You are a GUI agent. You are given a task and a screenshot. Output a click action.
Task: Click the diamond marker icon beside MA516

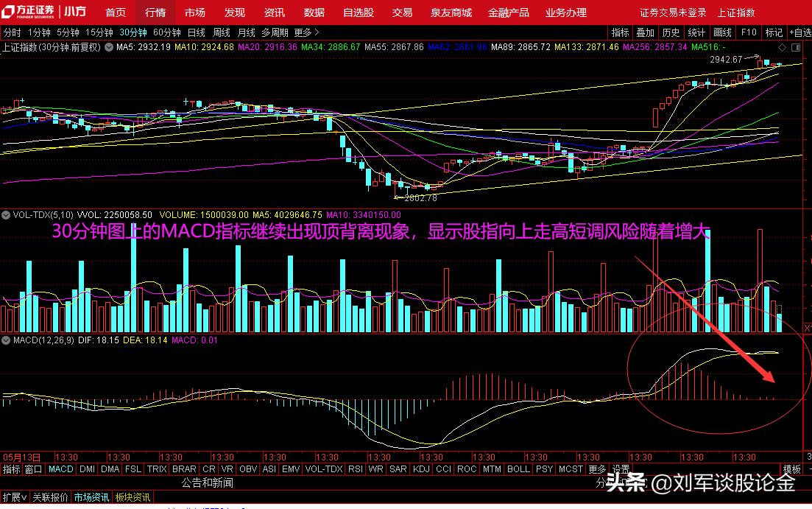point(782,47)
